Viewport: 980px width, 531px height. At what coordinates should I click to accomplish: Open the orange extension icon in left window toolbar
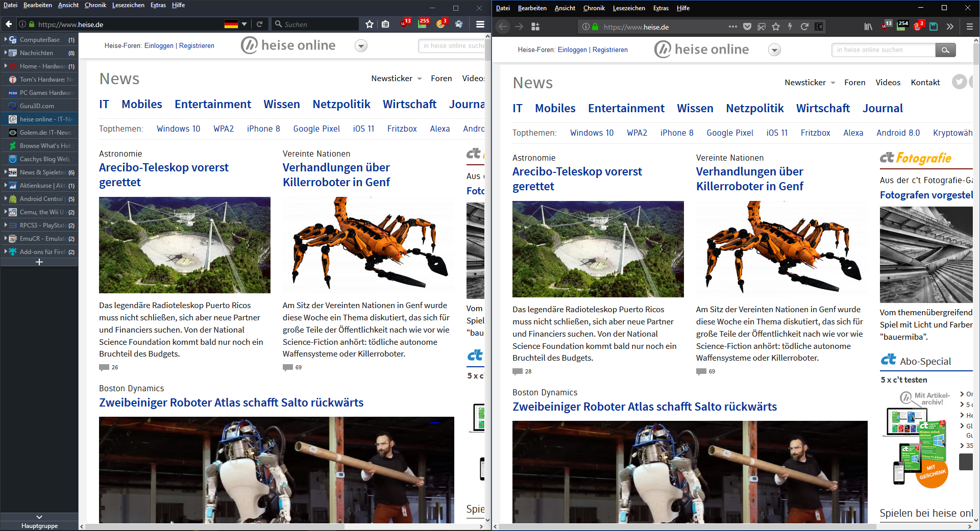(442, 23)
